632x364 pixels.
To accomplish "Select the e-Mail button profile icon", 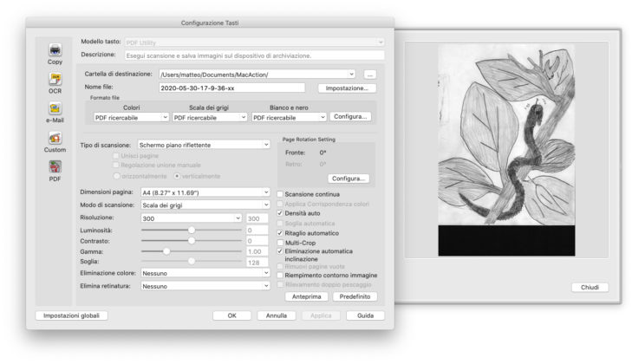I will pyautogui.click(x=55, y=108).
